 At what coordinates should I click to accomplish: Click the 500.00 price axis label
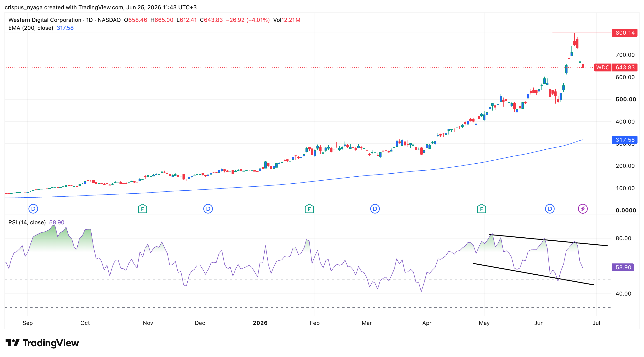click(626, 99)
